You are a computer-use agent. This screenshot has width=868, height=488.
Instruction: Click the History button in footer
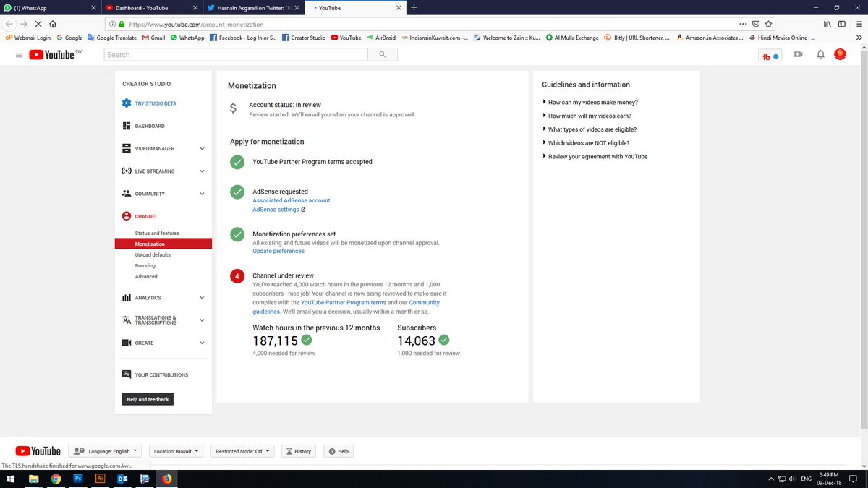[298, 451]
